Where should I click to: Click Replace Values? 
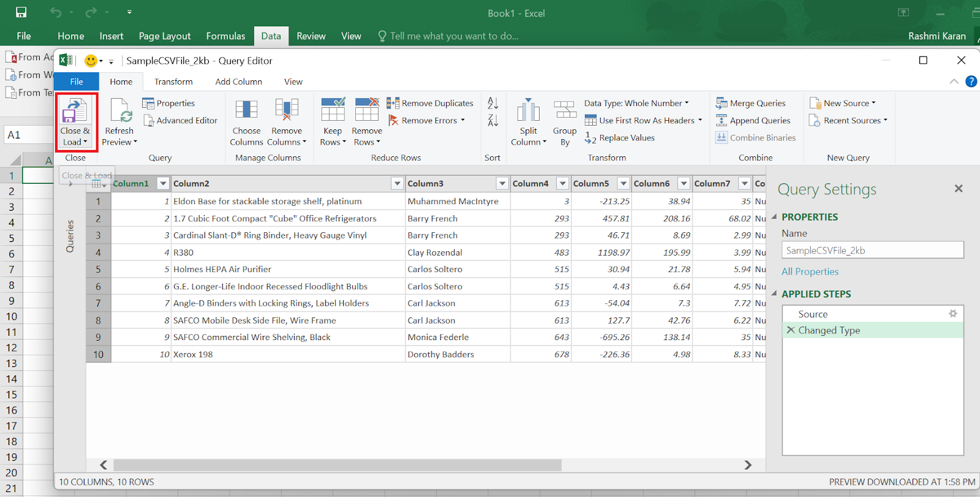click(x=620, y=138)
